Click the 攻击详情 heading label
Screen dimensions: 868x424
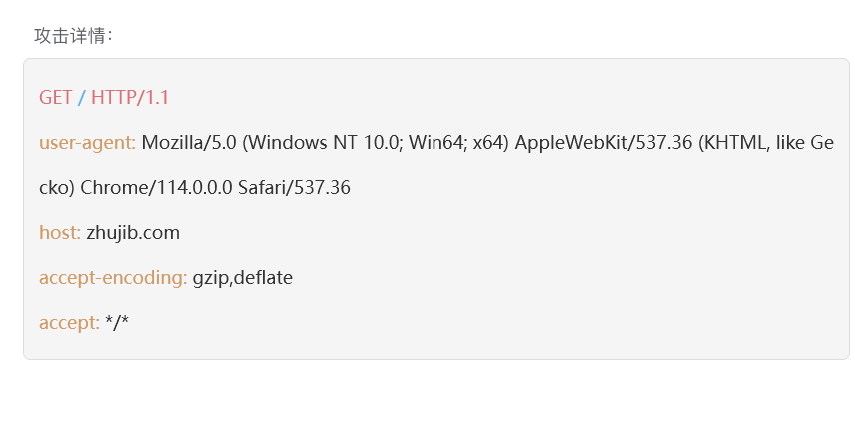tap(73, 36)
